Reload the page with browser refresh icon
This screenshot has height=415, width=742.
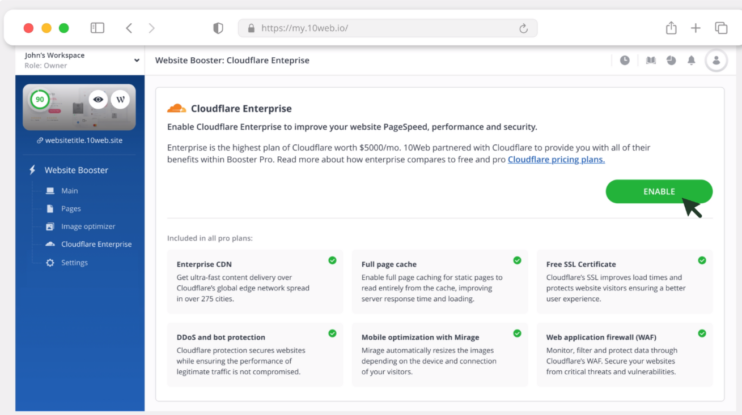point(523,28)
